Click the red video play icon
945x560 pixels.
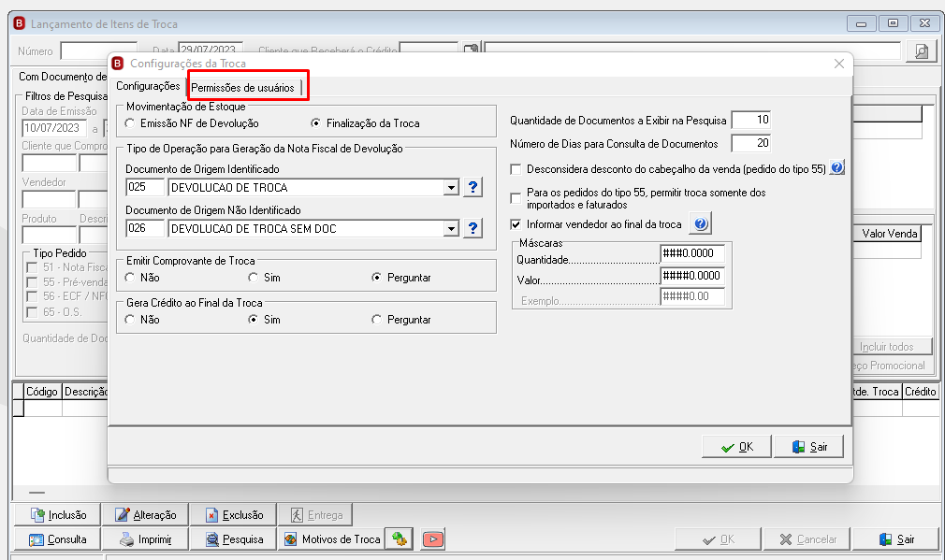click(x=432, y=538)
